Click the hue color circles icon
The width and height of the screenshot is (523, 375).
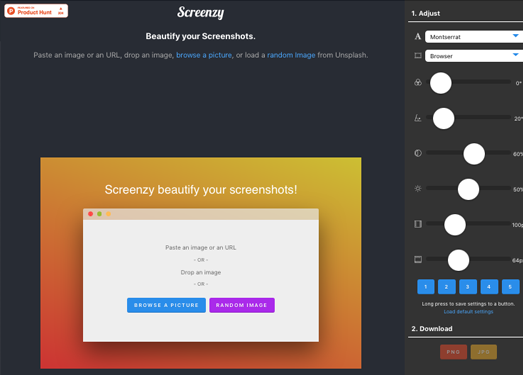point(418,82)
